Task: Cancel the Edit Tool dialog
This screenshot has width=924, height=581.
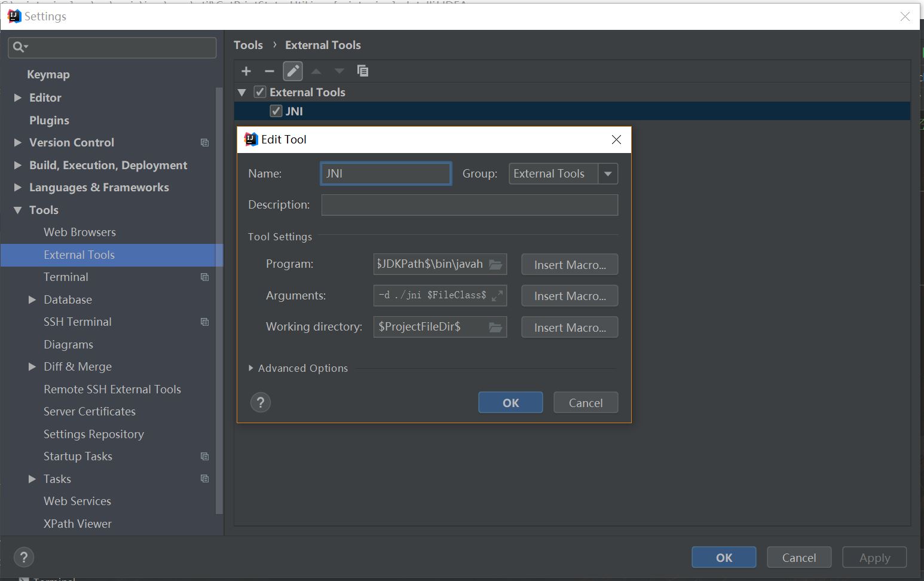Action: [586, 402]
